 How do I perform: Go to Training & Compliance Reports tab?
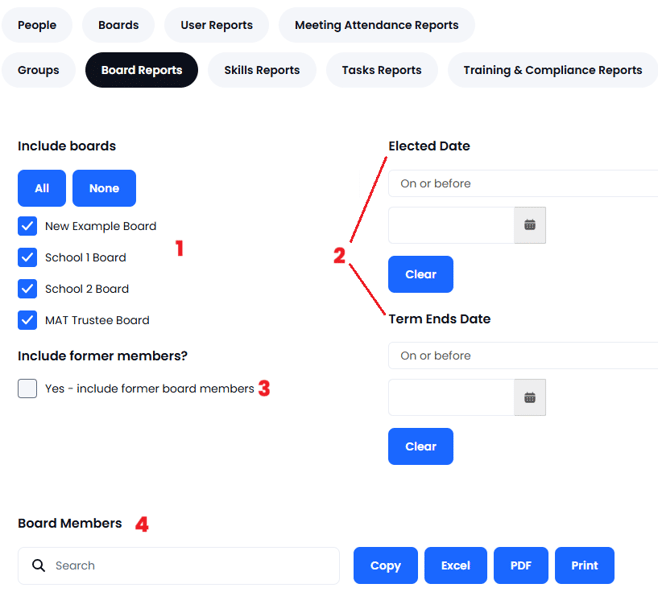553,70
